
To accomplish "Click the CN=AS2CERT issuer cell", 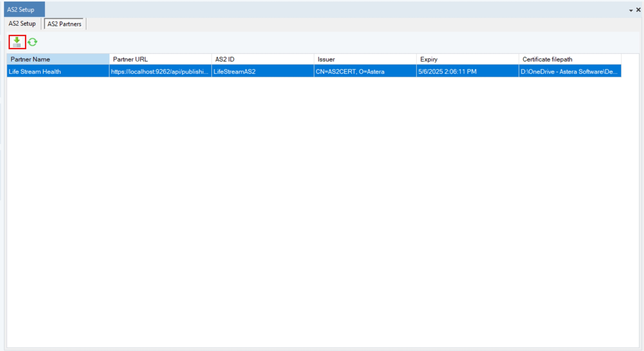I will pyautogui.click(x=365, y=72).
